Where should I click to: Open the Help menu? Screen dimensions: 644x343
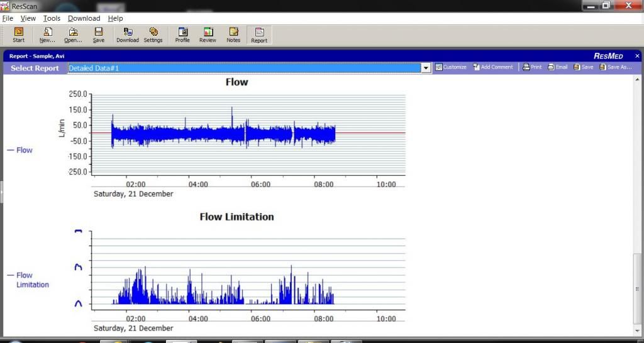point(116,18)
